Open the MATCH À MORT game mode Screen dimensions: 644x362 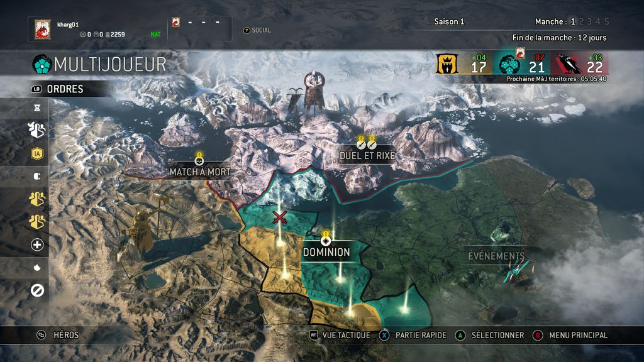tap(200, 172)
